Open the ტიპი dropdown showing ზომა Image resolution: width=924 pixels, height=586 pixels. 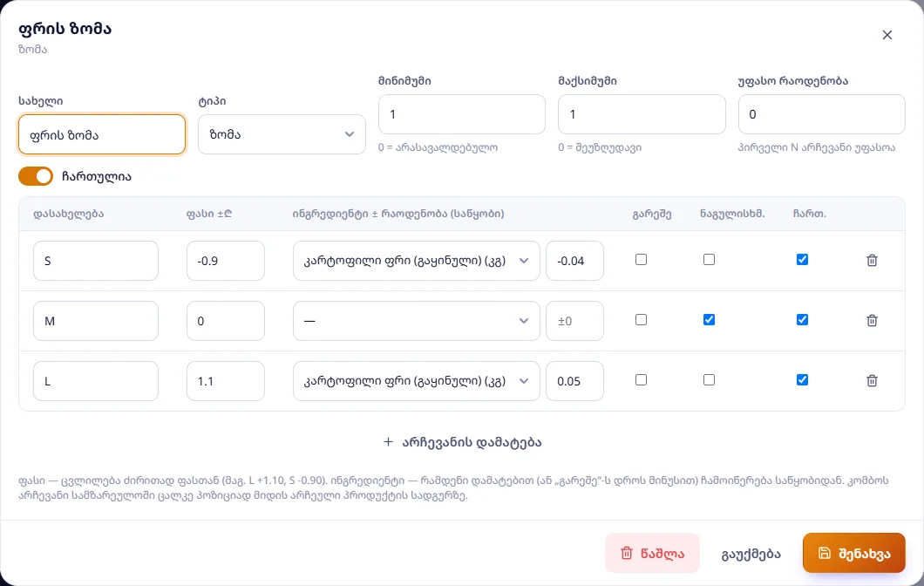(x=282, y=134)
